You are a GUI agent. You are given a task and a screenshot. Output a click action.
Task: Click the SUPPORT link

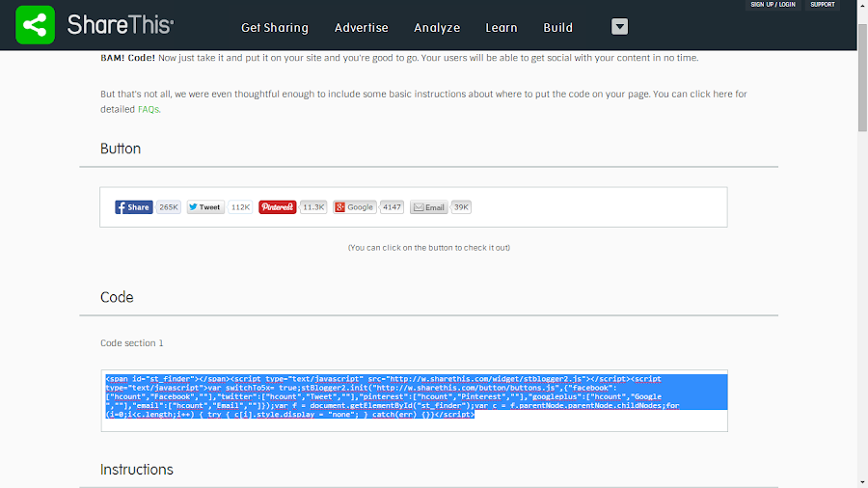822,5
